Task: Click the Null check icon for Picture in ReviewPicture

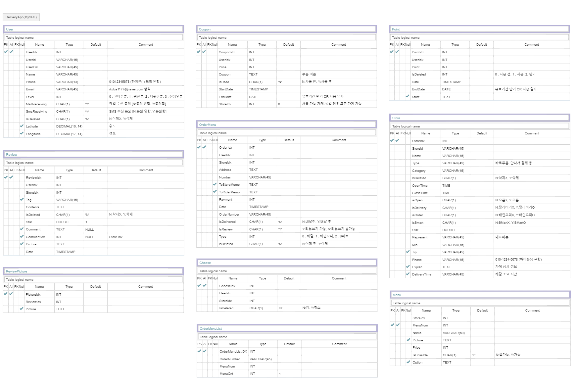Action: (x=22, y=309)
